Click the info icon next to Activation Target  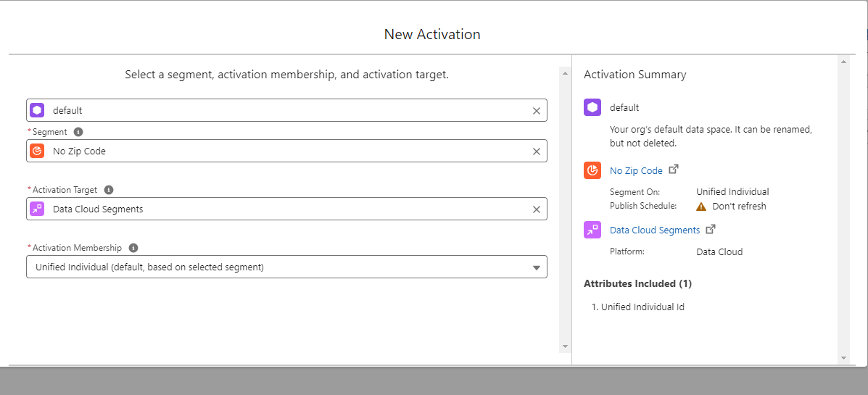[109, 190]
